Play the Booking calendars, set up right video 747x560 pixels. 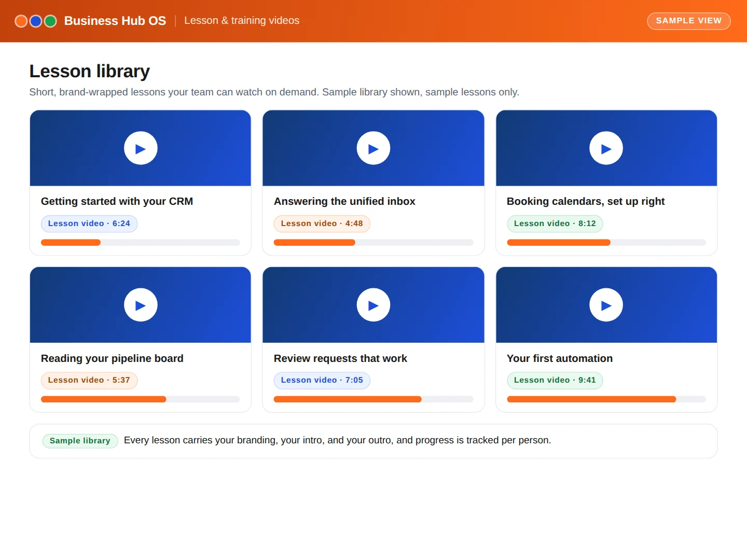[x=606, y=148]
